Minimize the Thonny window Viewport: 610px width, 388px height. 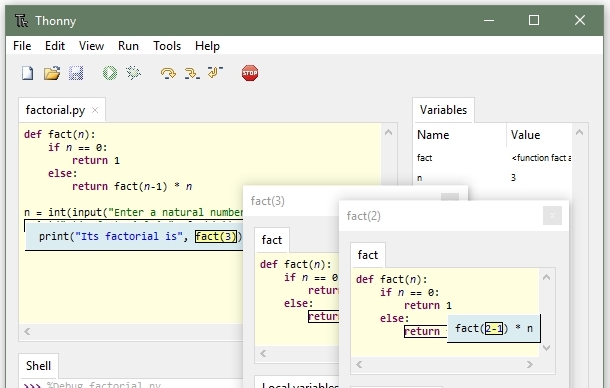(x=489, y=20)
